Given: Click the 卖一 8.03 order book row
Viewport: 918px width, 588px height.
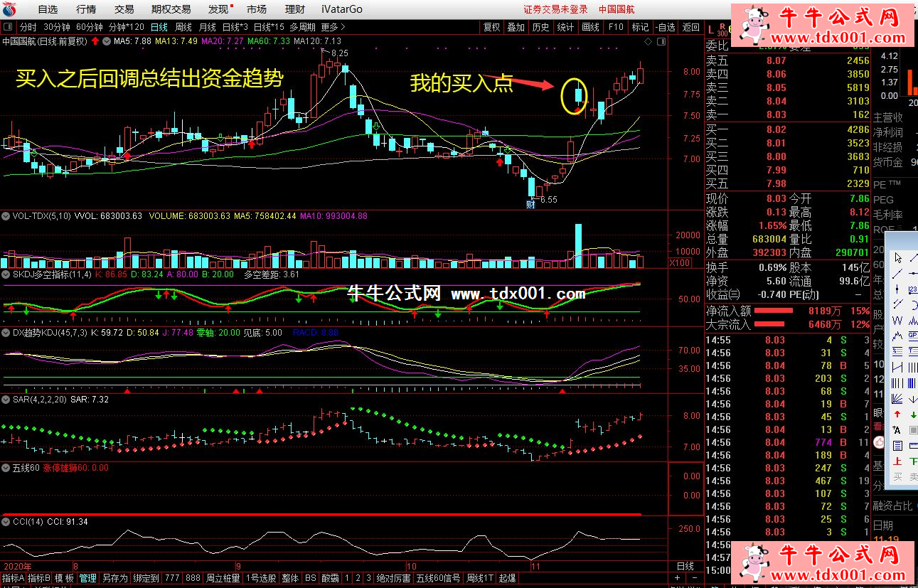Looking at the screenshot, I should pyautogui.click(x=788, y=114).
